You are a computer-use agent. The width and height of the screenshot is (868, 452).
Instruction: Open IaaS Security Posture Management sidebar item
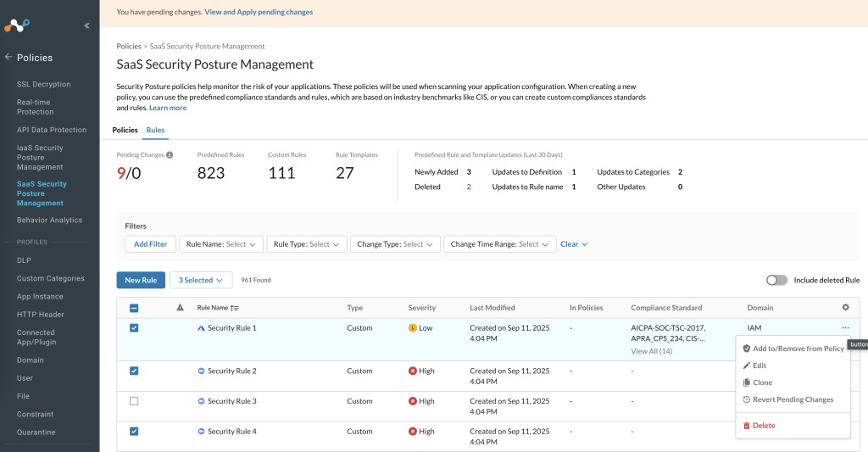[x=40, y=158]
